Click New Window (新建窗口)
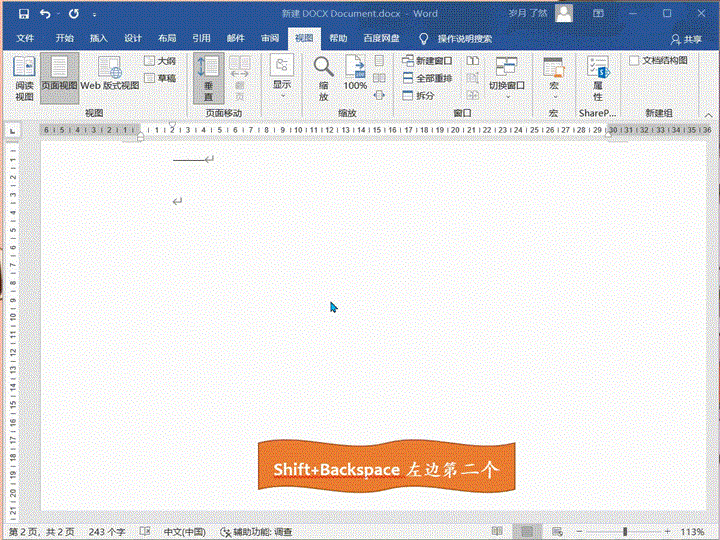This screenshot has height=540, width=720. pos(427,61)
